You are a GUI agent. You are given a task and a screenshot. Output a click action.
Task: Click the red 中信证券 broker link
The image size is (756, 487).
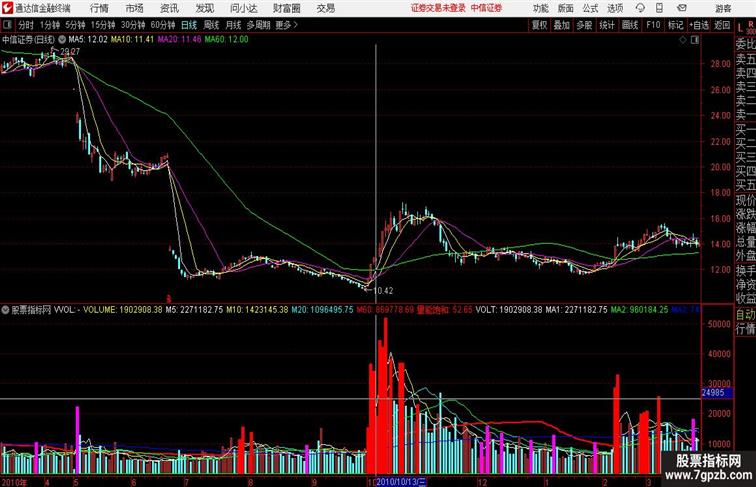[x=486, y=8]
